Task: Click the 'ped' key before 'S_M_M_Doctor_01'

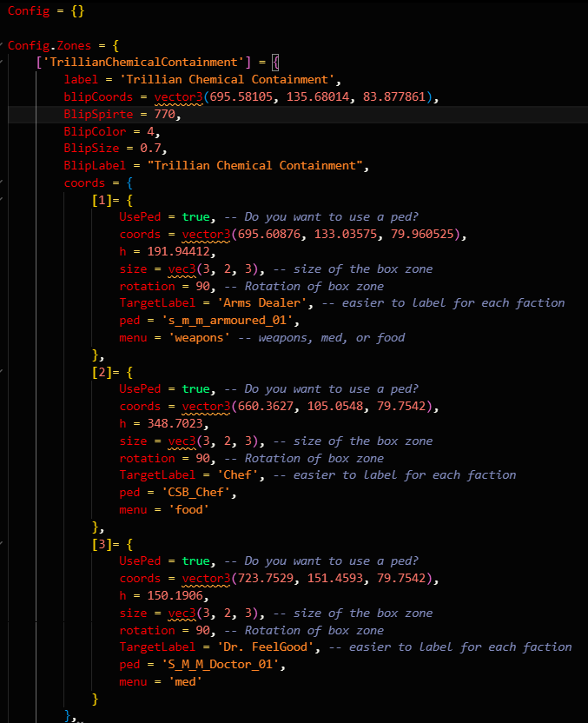Action: 129,664
